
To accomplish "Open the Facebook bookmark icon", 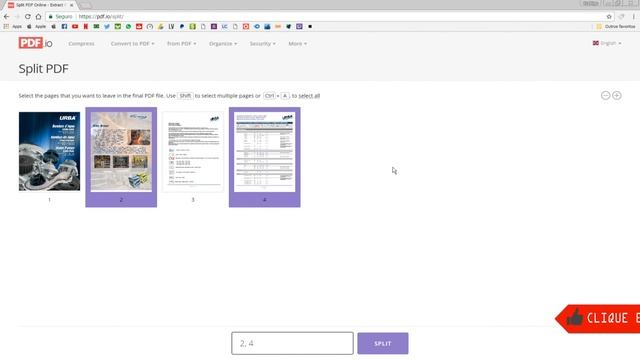I will point(64,27).
